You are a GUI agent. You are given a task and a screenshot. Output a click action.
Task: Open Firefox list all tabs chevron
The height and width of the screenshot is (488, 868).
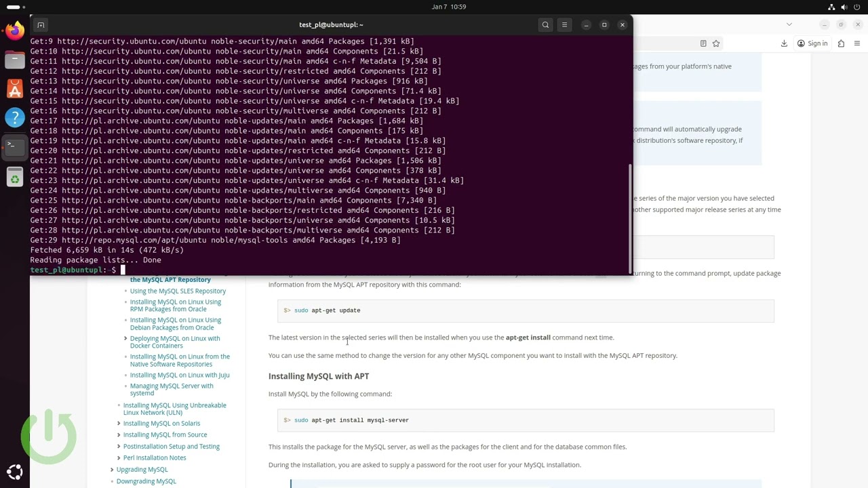pyautogui.click(x=789, y=24)
